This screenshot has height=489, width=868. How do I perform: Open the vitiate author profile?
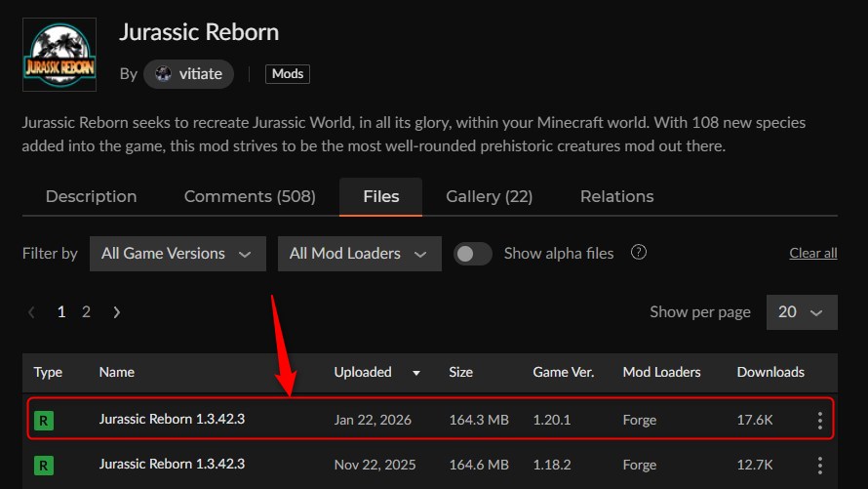coord(188,74)
